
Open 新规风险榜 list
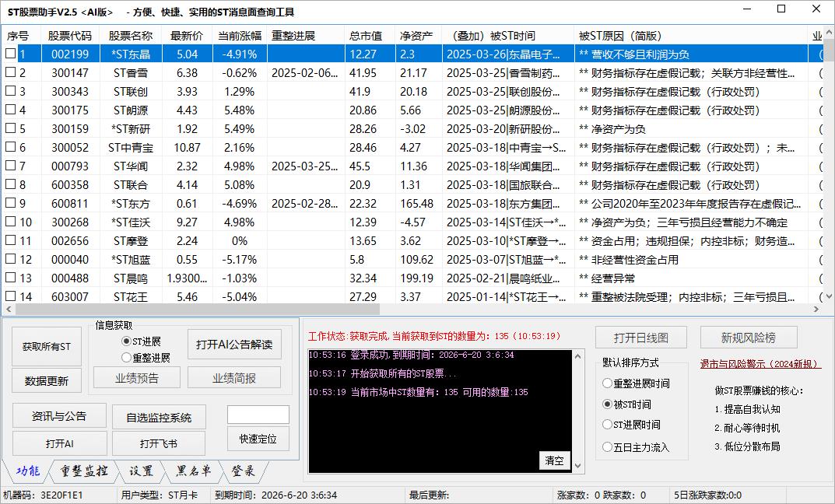tap(749, 338)
